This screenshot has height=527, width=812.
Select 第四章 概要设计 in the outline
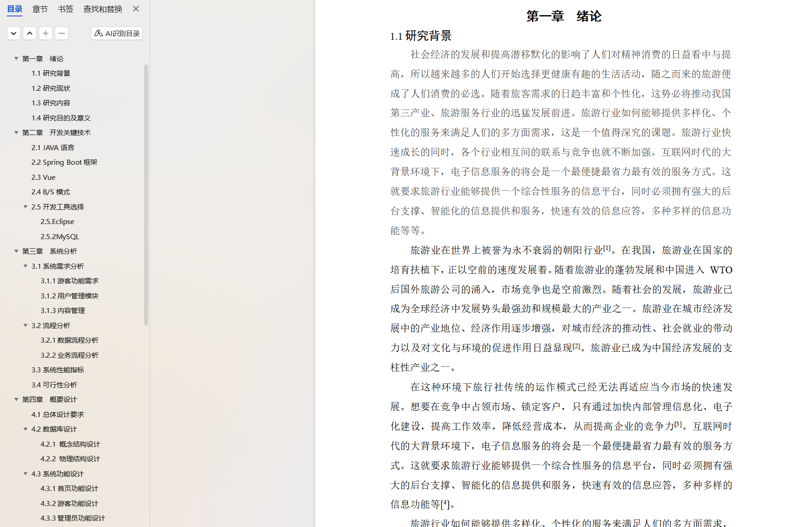point(49,399)
